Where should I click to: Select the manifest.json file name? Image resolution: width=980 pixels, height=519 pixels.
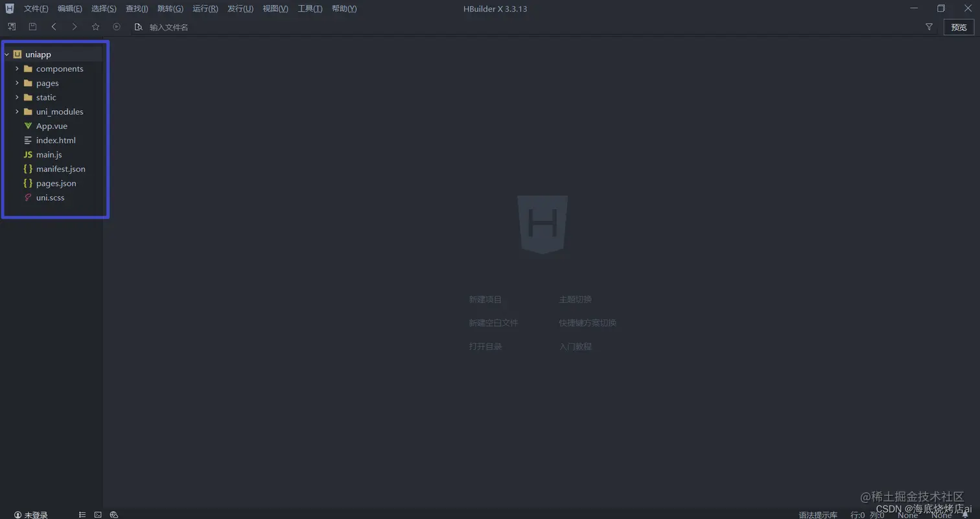pyautogui.click(x=61, y=168)
